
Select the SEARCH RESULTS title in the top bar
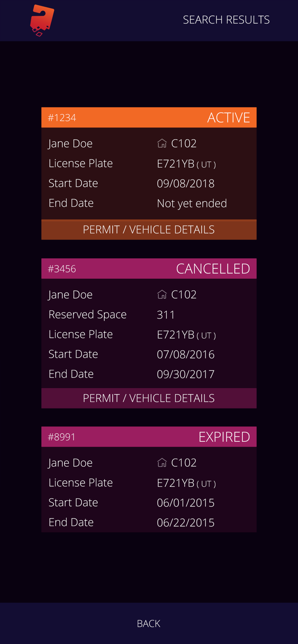[226, 19]
